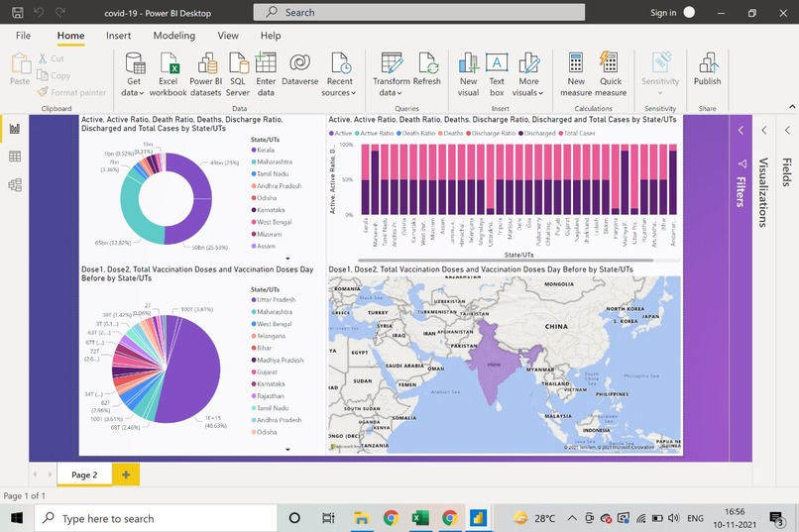Click the Redo arrow in title bar
Screen dimensions: 799x532
pos(60,13)
